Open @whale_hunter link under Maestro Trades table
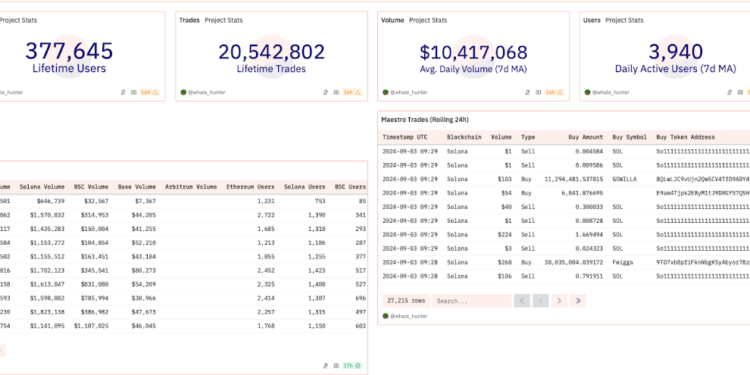This screenshot has height=375, width=750. (408, 316)
